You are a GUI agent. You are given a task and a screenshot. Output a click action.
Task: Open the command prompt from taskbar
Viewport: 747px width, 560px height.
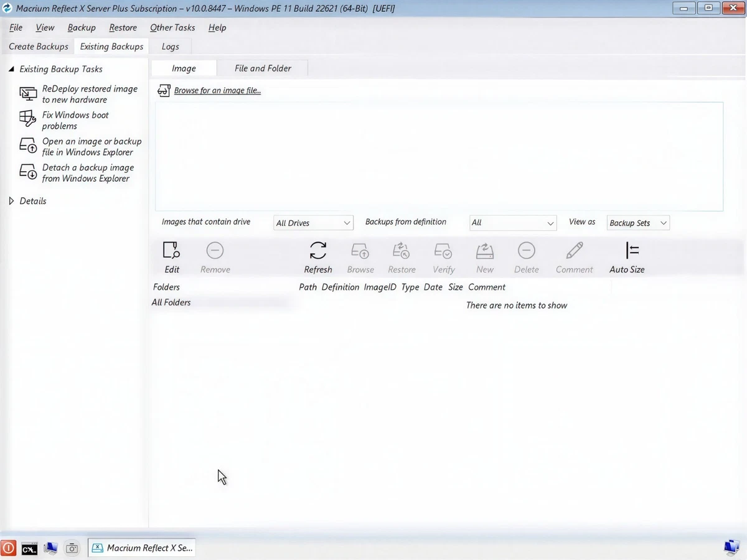coord(29,548)
